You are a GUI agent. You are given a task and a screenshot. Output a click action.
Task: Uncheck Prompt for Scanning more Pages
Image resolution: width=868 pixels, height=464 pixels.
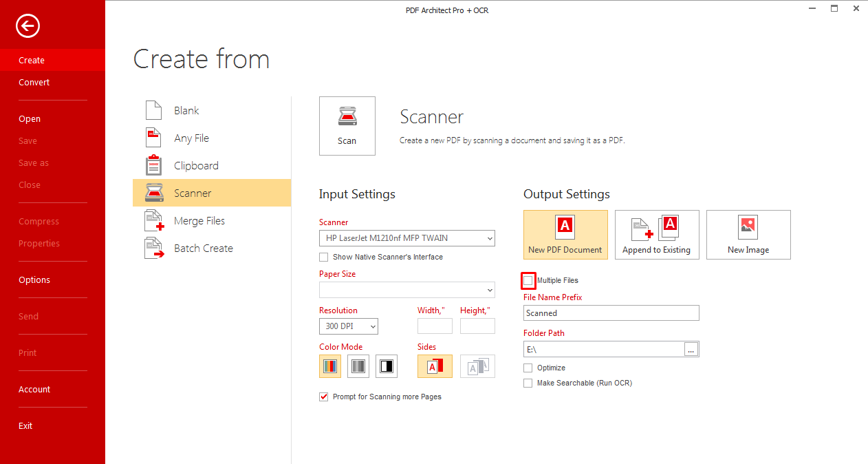point(324,397)
